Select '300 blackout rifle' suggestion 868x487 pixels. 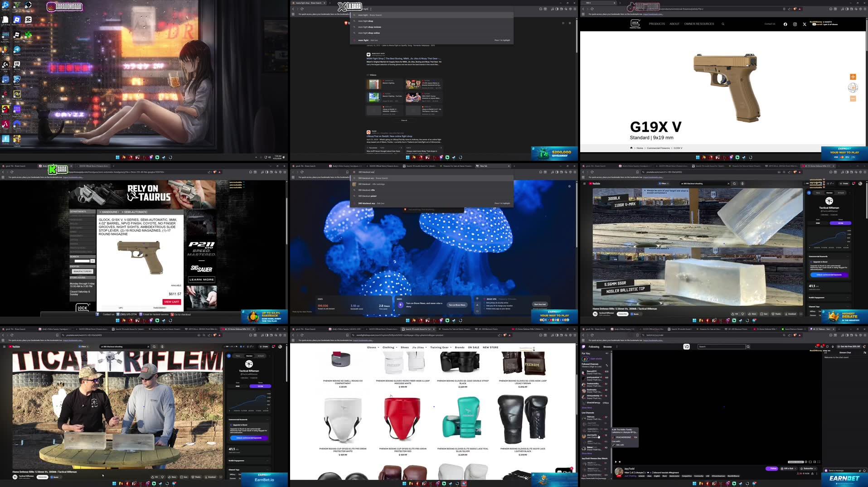point(431,190)
